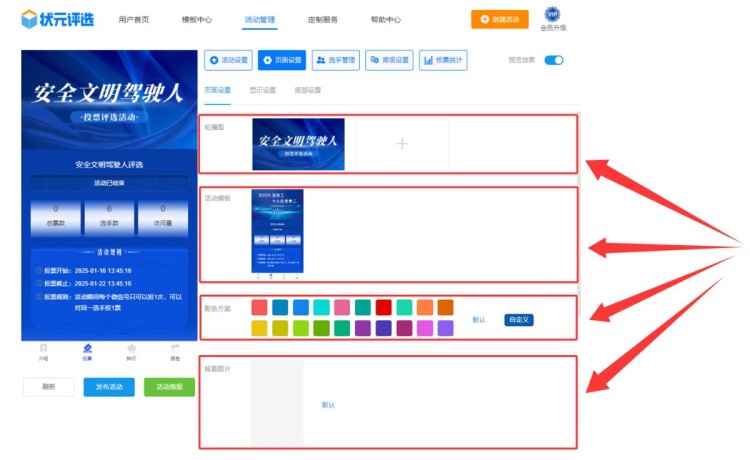Open 投票统计 with the chart icon
Image resolution: width=750 pixels, height=460 pixels.
443,60
